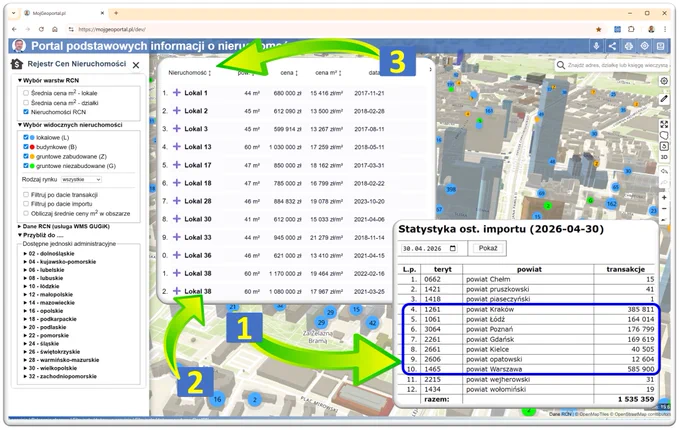This screenshot has height=430, width=680.
Task: Click the cluster marker labeled 398
Action: [451, 189]
